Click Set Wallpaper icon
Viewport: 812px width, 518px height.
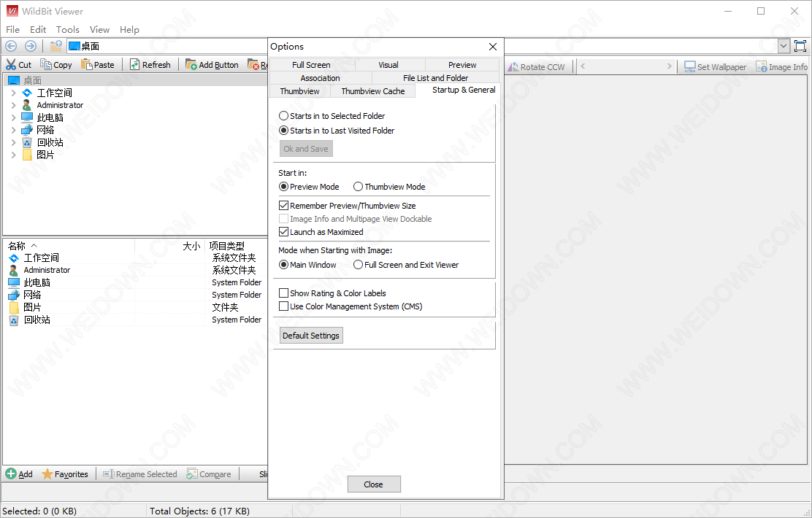pos(689,66)
